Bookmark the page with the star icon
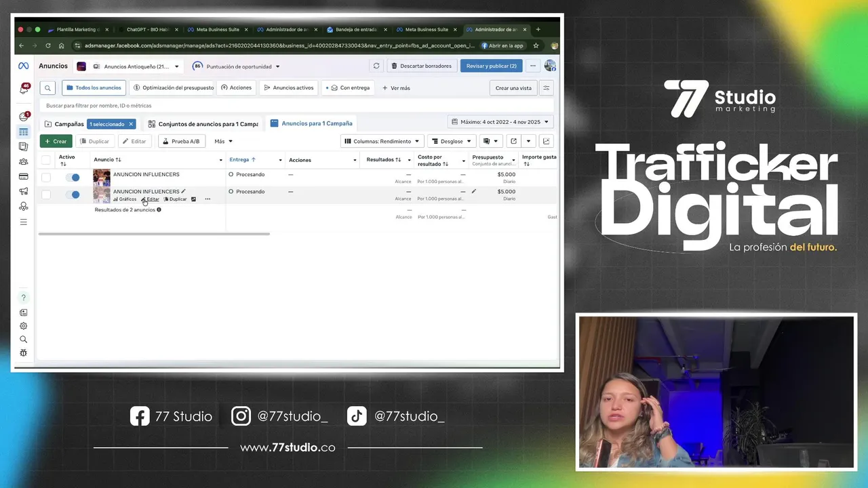The width and height of the screenshot is (868, 488). (x=536, y=45)
